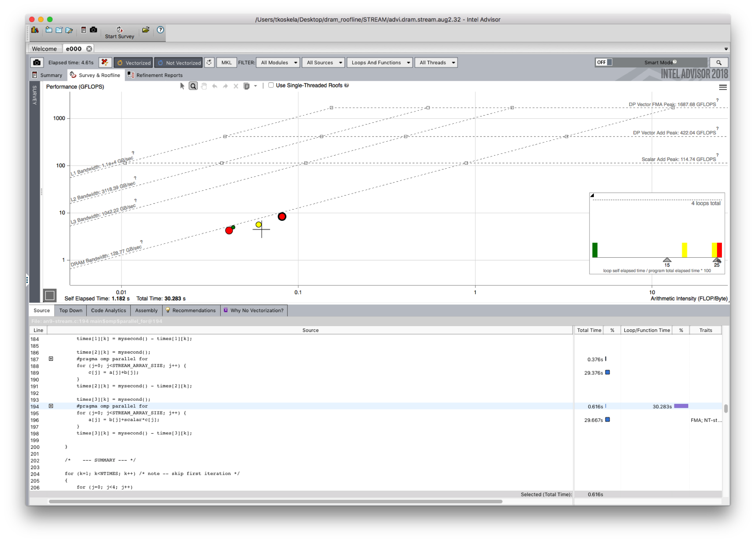Click the source pane horizontal scrollbar
756x542 pixels.
[276, 501]
